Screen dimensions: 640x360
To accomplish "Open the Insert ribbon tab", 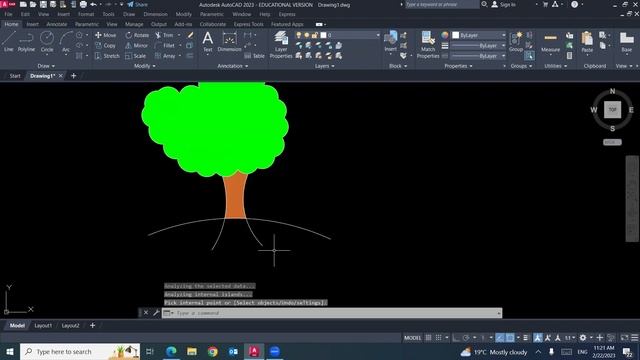I will [x=33, y=24].
